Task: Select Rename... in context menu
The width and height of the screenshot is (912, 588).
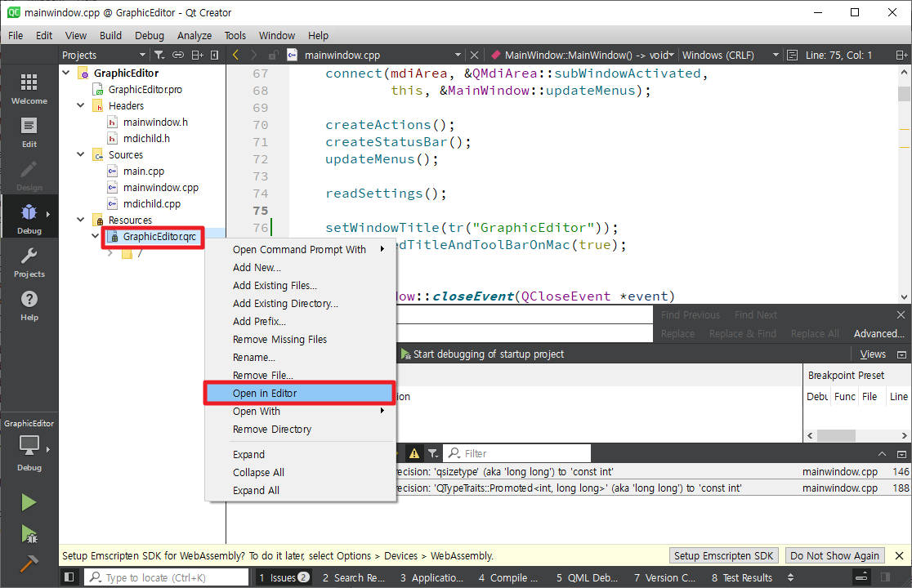Action: coord(300,358)
